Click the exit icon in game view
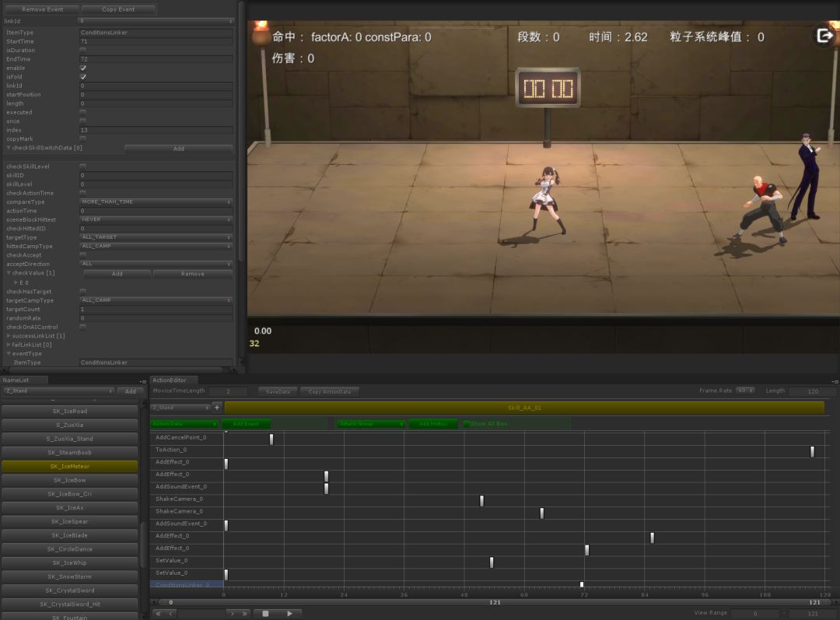This screenshot has width=840, height=620. [823, 36]
